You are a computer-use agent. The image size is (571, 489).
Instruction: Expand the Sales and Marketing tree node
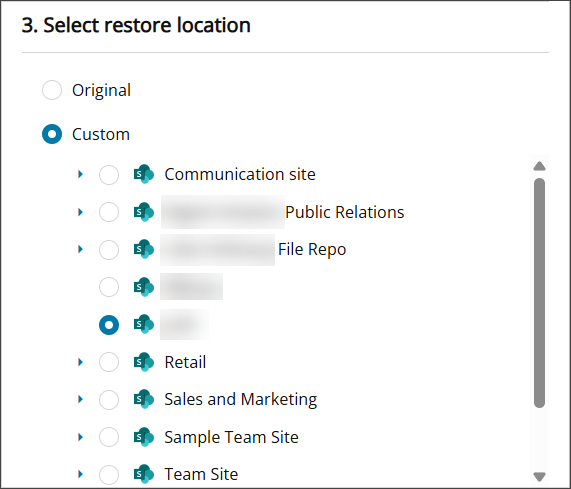pos(80,399)
